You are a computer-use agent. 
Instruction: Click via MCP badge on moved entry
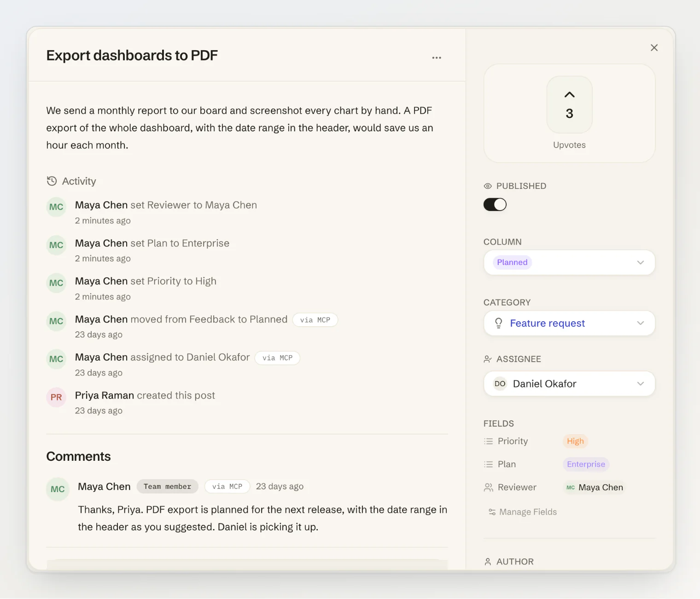click(315, 320)
